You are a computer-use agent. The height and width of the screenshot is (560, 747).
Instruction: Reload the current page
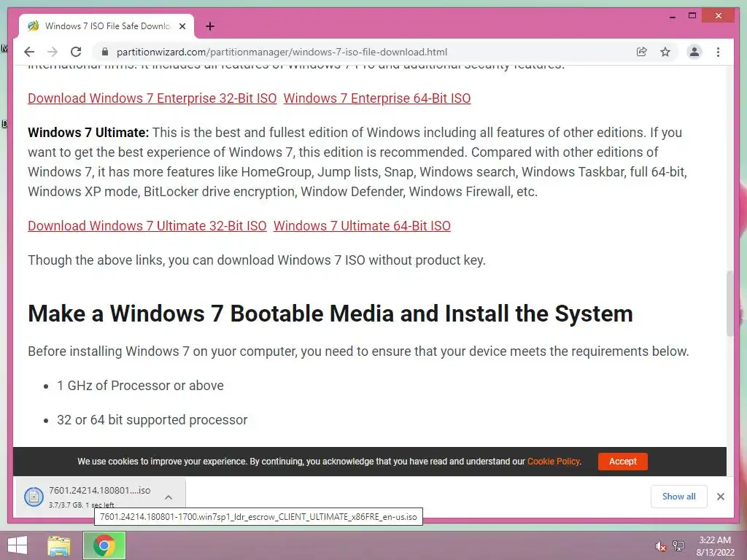tap(76, 52)
